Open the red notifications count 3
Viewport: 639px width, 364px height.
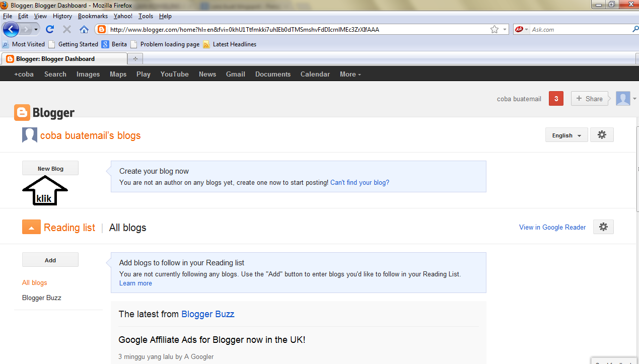tap(556, 99)
